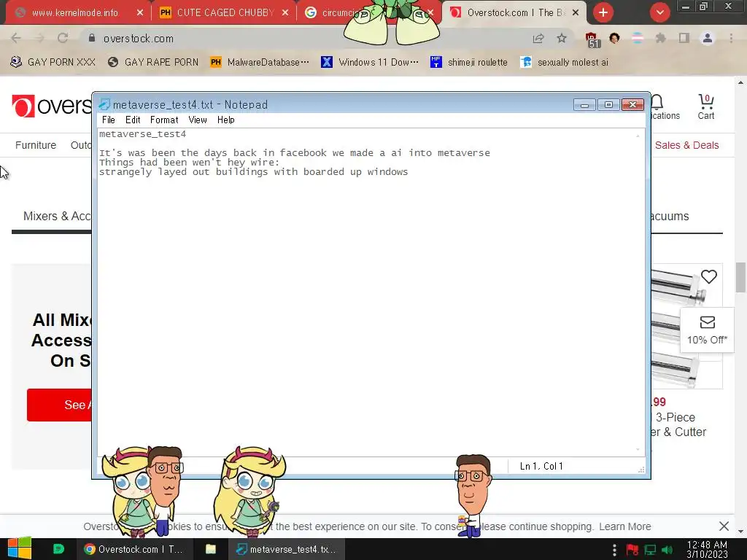Switch to the Chrome Overstock.com taskbar button
This screenshot has width=747, height=560.
point(133,549)
